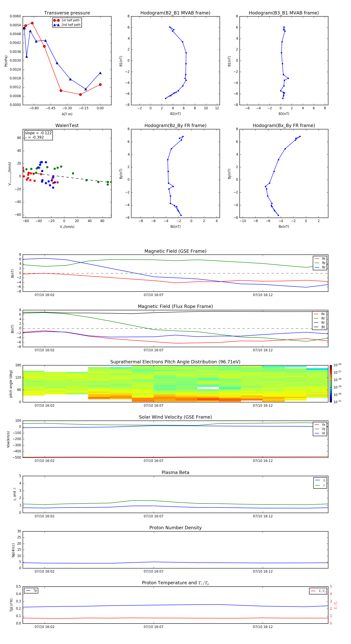351x644 pixels.
Task: Click the Bz legend entry in GSE magnetic field
Action: 320,268
